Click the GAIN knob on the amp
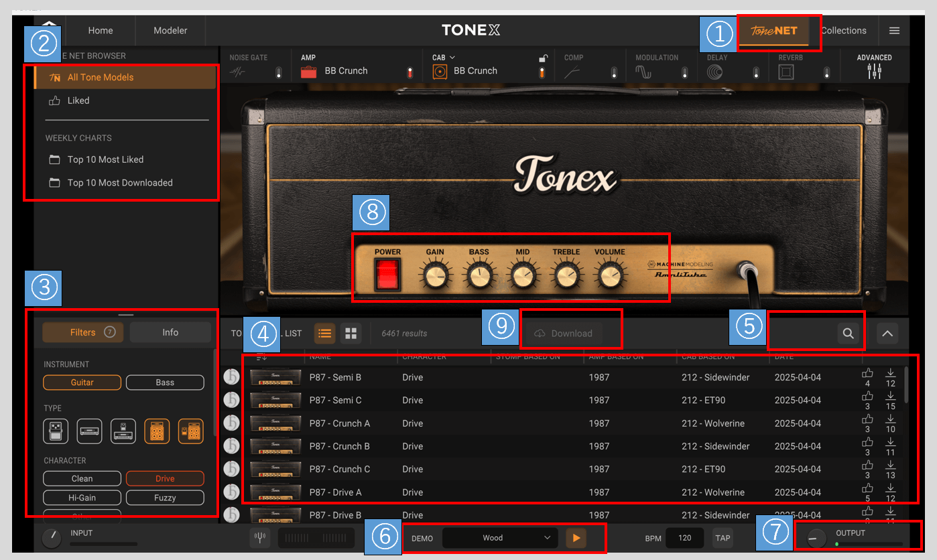937x560 pixels. (x=435, y=275)
